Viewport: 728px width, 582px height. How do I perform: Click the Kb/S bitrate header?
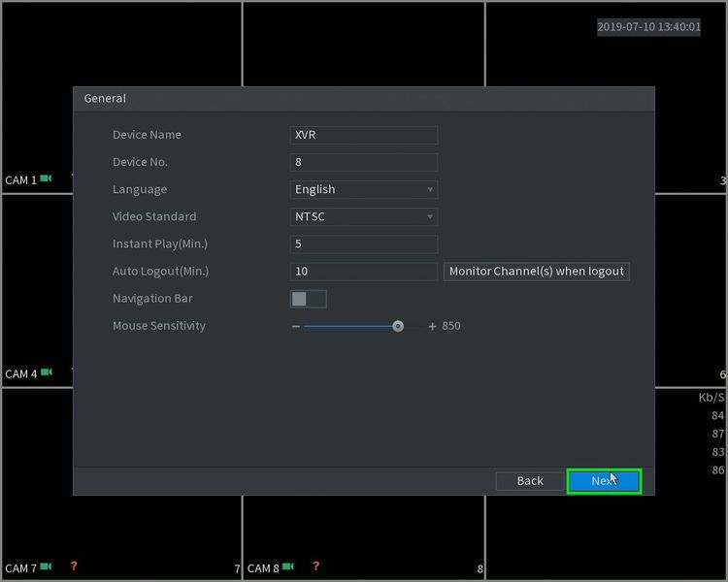(x=711, y=398)
